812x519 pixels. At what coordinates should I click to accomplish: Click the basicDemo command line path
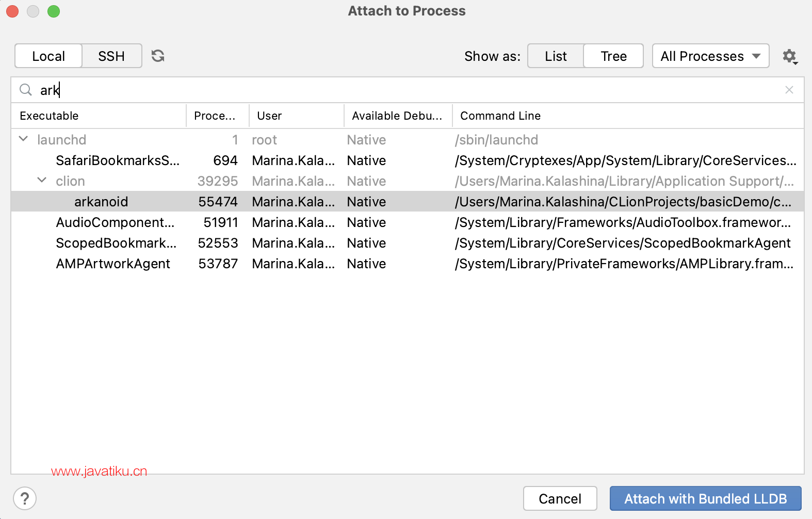click(x=623, y=202)
